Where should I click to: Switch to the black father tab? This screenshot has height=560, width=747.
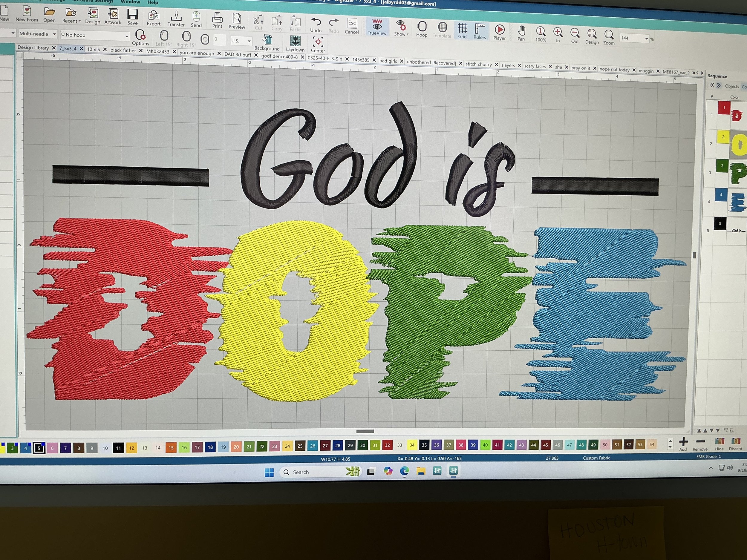pyautogui.click(x=123, y=50)
